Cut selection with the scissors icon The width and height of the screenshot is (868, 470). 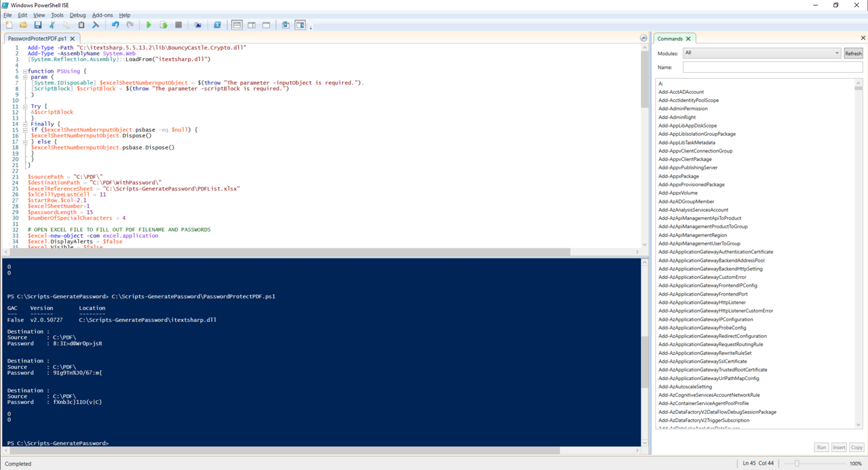point(52,25)
